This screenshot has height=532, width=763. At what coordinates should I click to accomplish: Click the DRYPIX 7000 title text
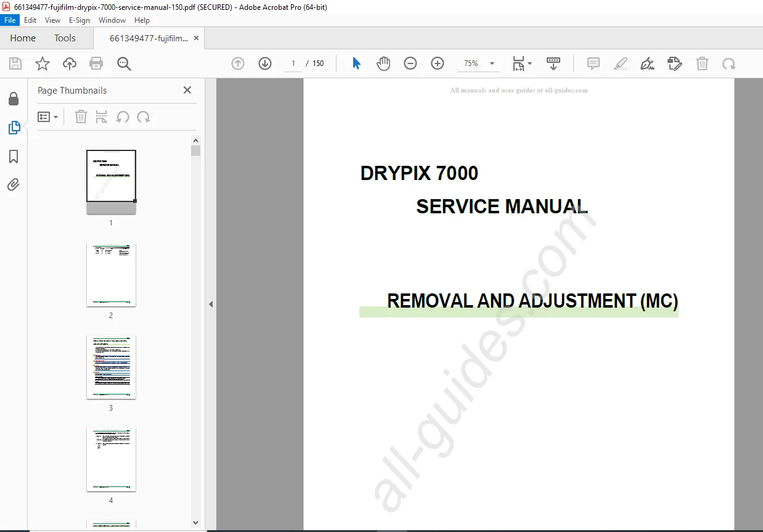419,173
